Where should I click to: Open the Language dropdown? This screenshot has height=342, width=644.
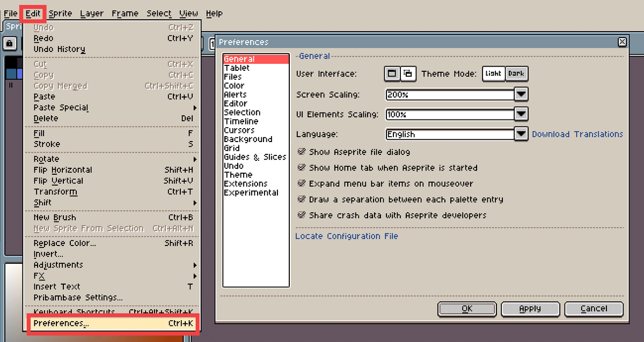(x=521, y=134)
